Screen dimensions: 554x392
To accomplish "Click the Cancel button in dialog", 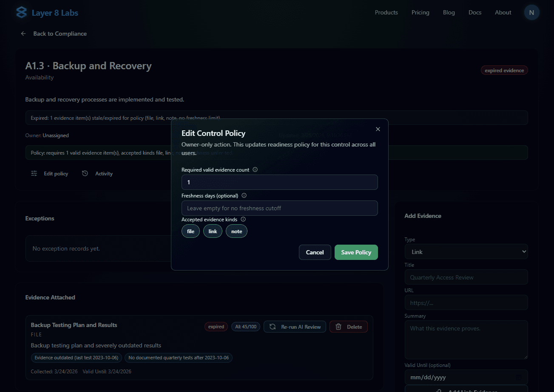I will [x=315, y=252].
